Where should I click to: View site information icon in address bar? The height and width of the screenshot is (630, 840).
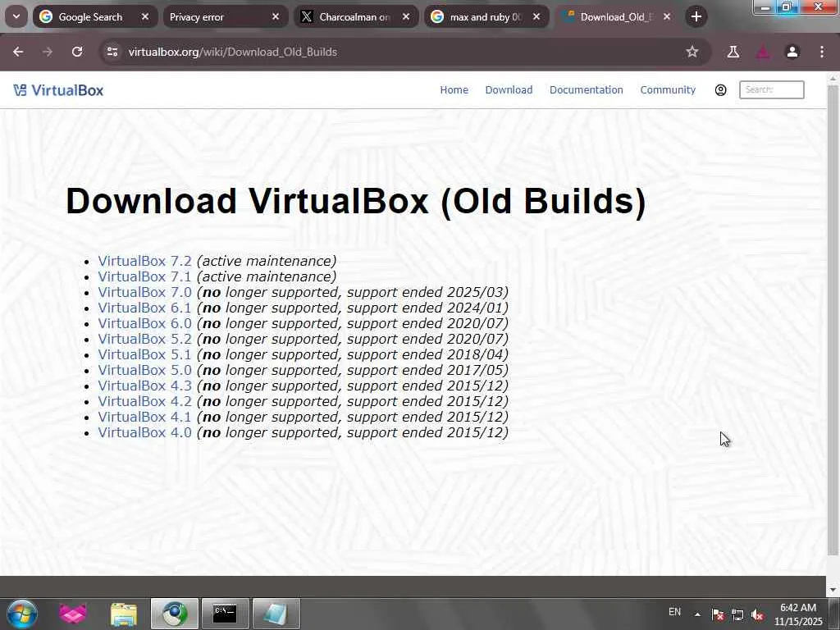[112, 52]
